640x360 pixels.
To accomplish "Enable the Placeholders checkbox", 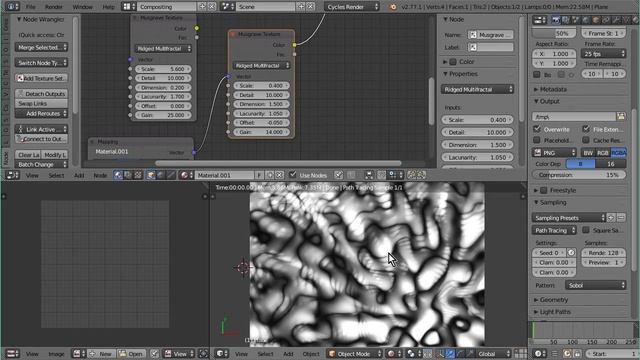I will [x=537, y=140].
